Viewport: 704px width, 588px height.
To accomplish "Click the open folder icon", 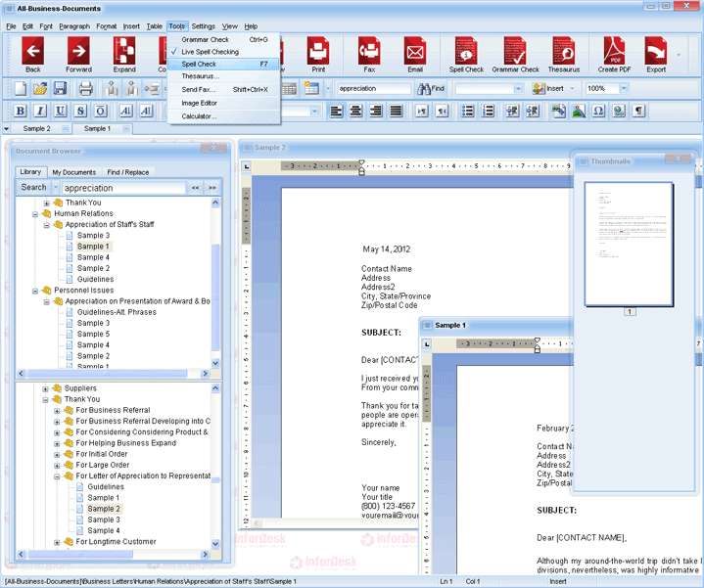I will pyautogui.click(x=40, y=89).
